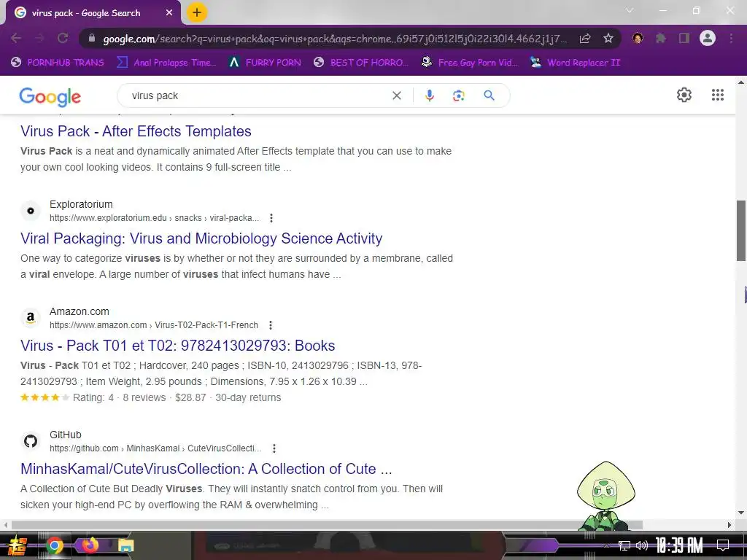This screenshot has width=747, height=560.
Task: Click the 'Amazon.com' site name
Action: point(79,311)
